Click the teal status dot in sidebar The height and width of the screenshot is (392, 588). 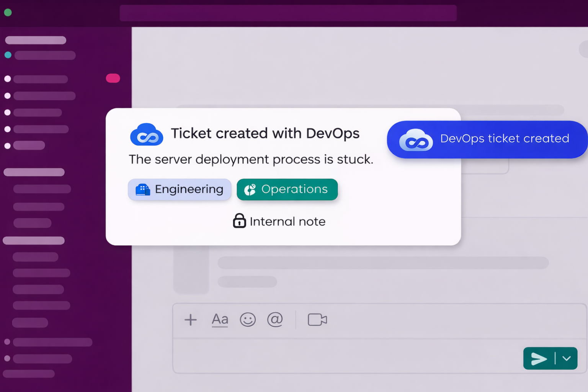tap(8, 55)
